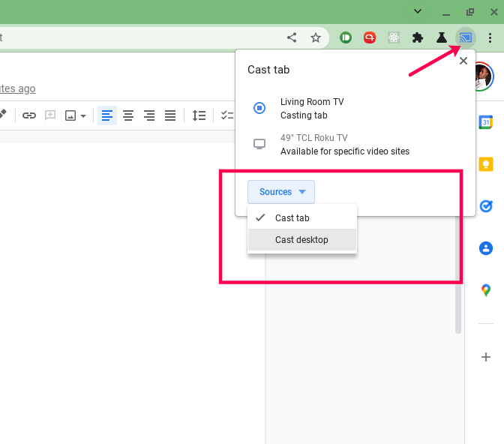Close the Cast tab popup

(x=463, y=61)
